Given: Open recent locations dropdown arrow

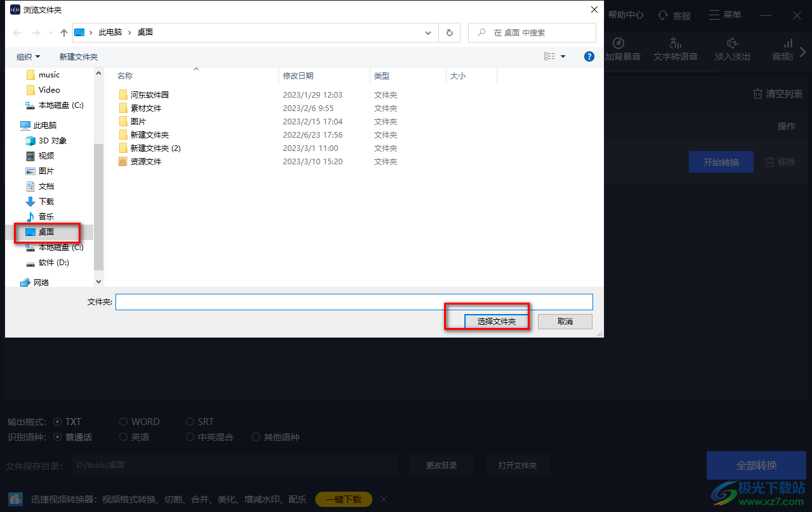Looking at the screenshot, I should click(49, 32).
